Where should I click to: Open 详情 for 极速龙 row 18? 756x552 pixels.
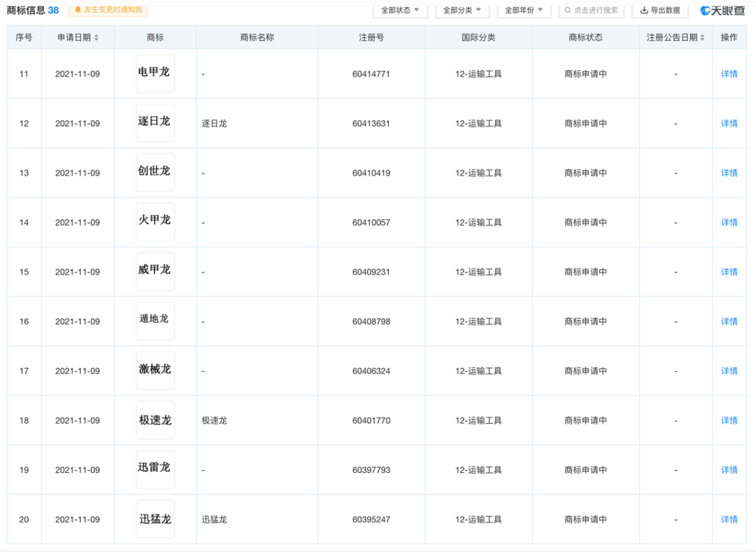tap(729, 421)
